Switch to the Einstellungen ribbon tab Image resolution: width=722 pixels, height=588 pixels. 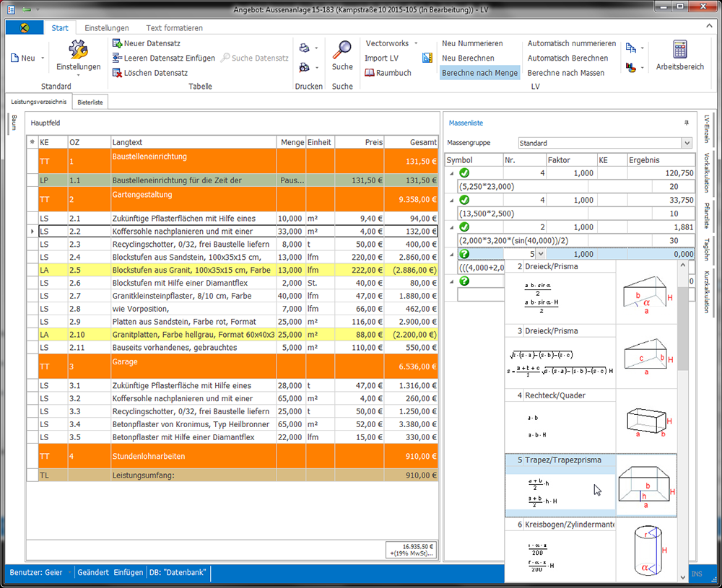tap(107, 28)
